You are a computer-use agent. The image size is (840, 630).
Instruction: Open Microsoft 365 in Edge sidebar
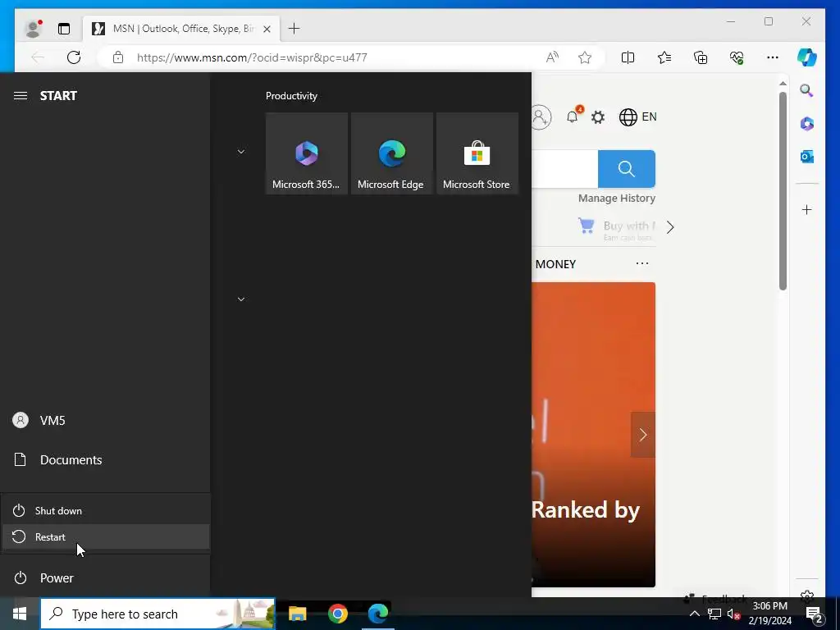point(807,124)
